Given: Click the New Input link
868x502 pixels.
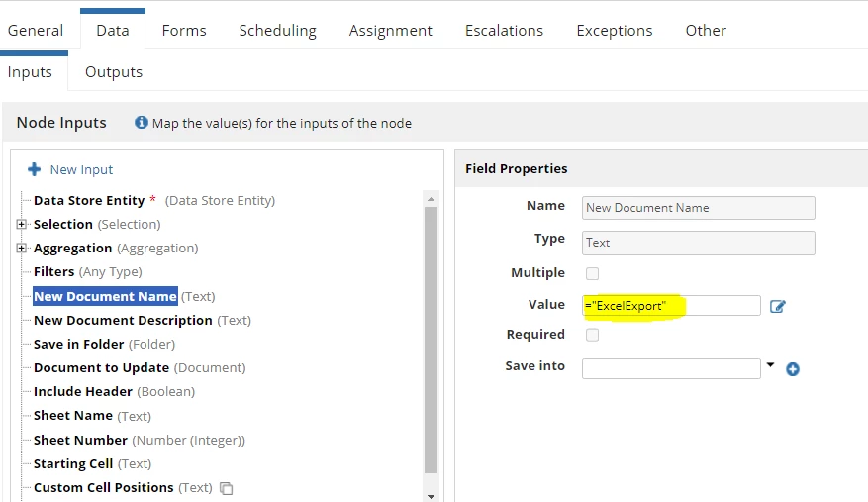Looking at the screenshot, I should coord(81,169).
